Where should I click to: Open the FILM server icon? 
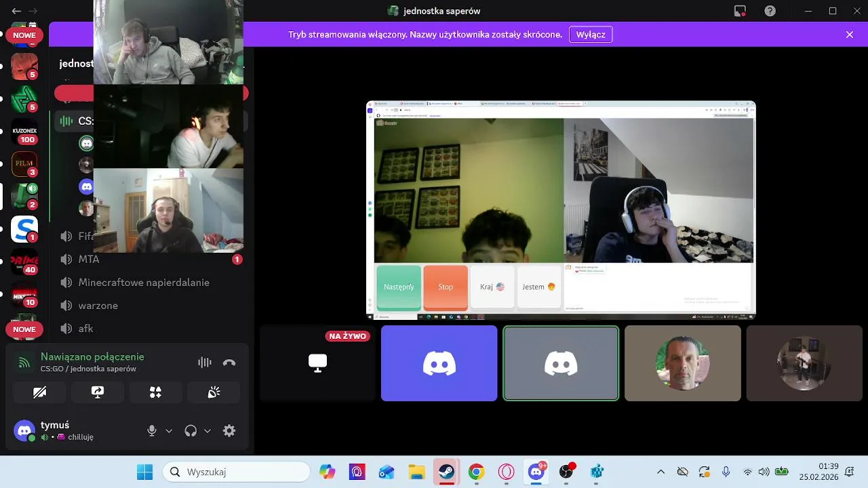tap(24, 164)
